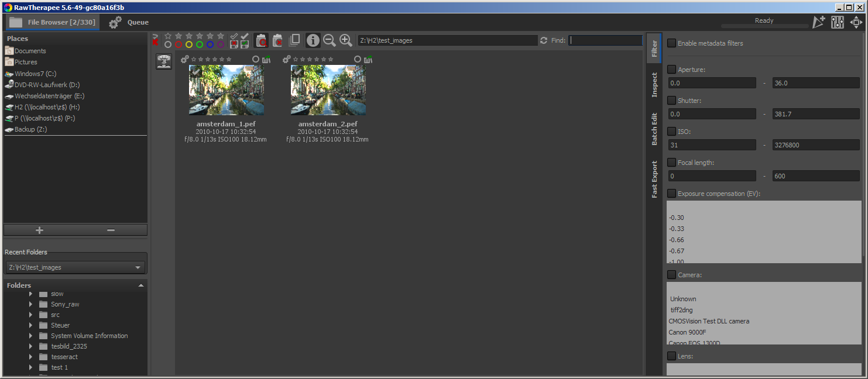Expand the tesseract folder
The width and height of the screenshot is (868, 379).
[x=30, y=356]
